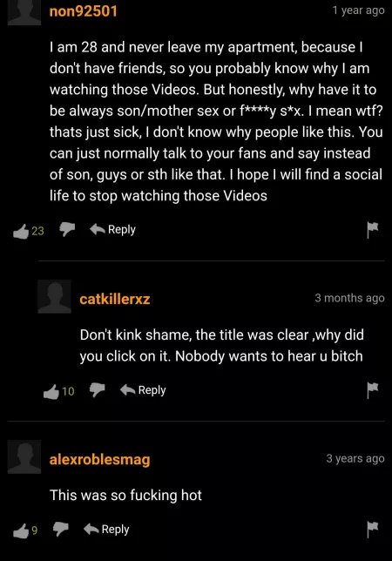The width and height of the screenshot is (392, 561).
Task: Like the comment by non92501
Action: pyautogui.click(x=21, y=231)
